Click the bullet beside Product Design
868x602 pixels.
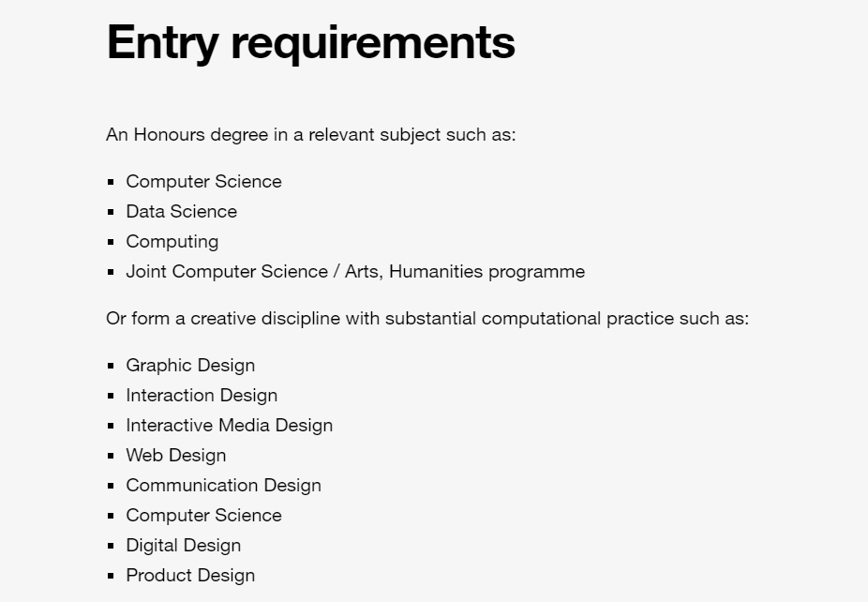point(111,576)
